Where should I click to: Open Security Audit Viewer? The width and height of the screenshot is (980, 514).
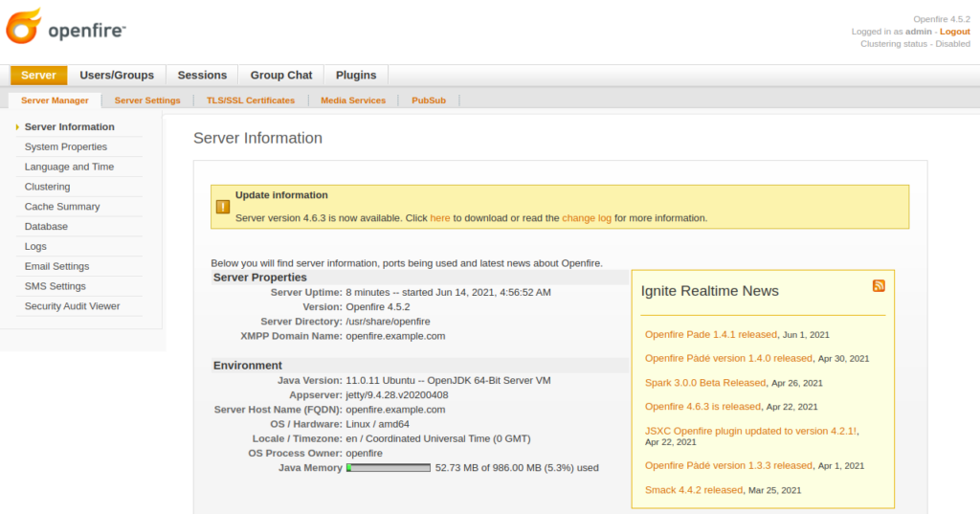pyautogui.click(x=72, y=306)
